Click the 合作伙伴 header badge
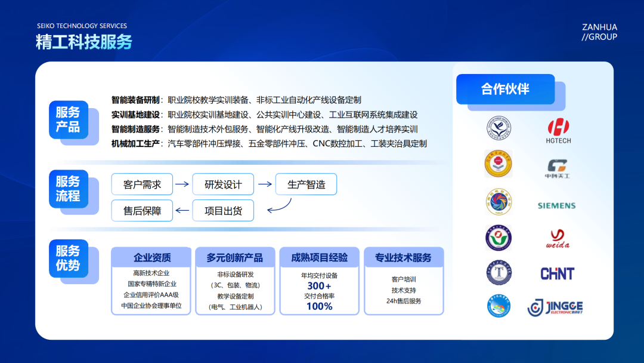 point(505,89)
